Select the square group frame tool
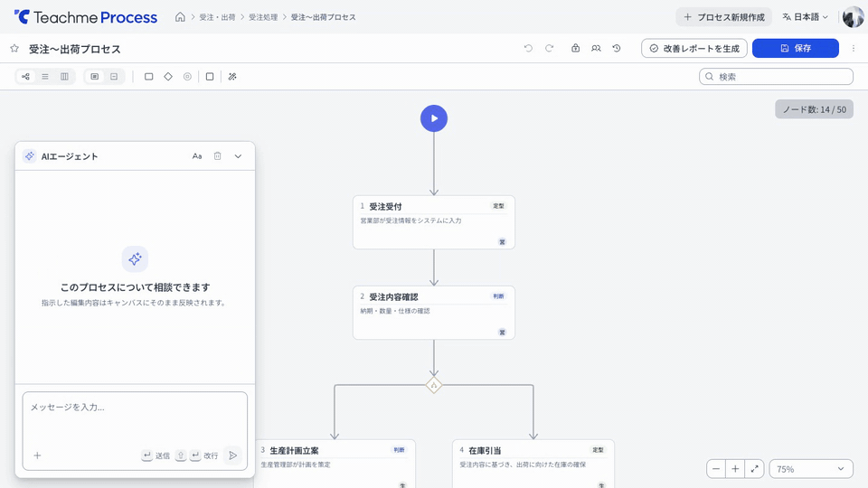The image size is (868, 488). (x=210, y=76)
